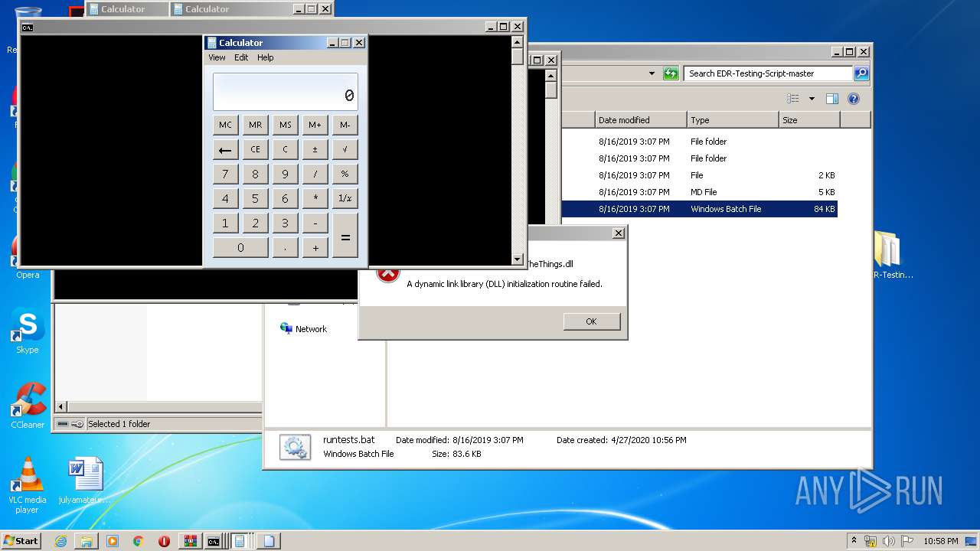Open the volume tray icon
Screen dimensions: 980x551
(x=889, y=541)
